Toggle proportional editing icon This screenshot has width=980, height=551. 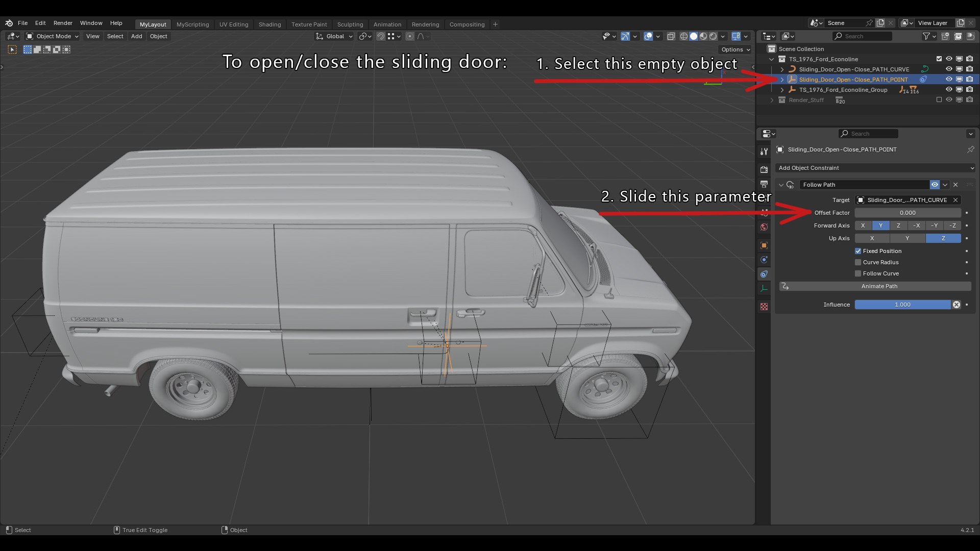click(x=410, y=36)
